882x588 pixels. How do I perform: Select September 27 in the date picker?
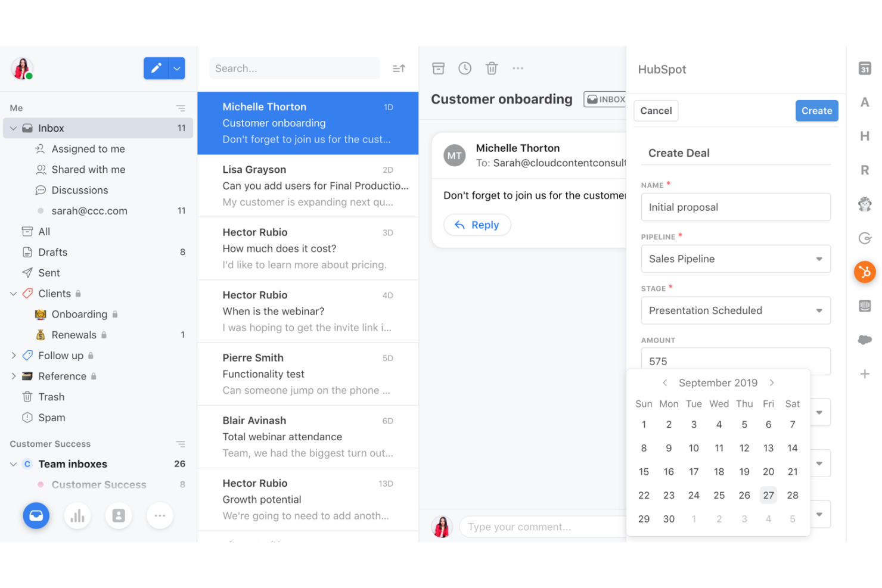point(768,495)
